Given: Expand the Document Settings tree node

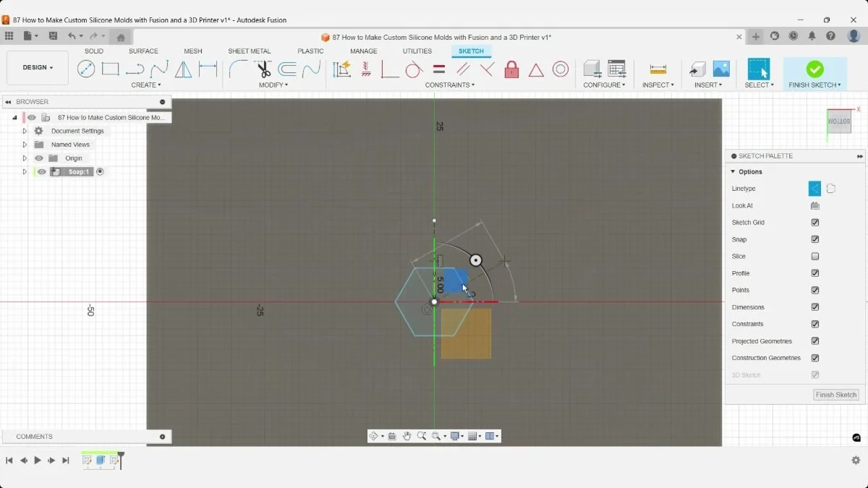Looking at the screenshot, I should pyautogui.click(x=25, y=131).
